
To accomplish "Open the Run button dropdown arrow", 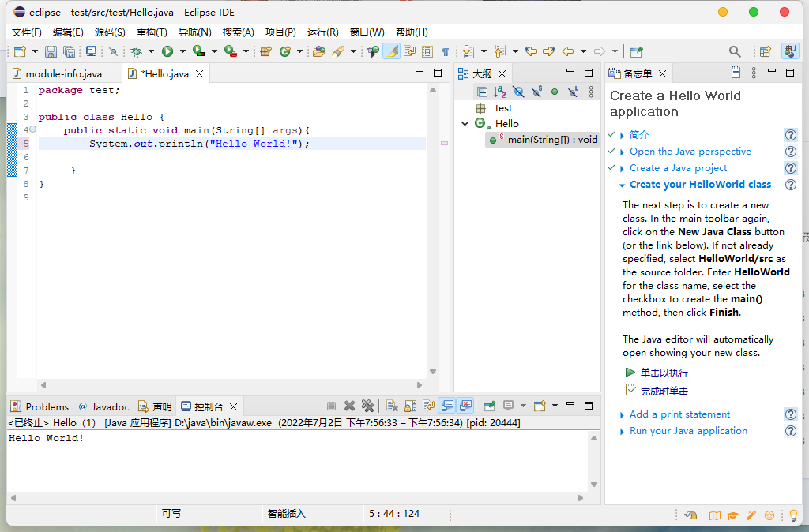I will pos(182,51).
